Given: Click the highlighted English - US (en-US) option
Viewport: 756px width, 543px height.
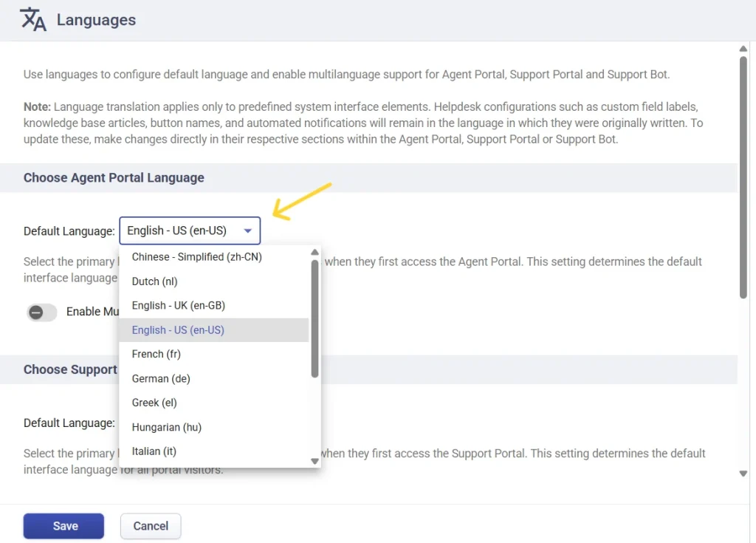Looking at the screenshot, I should click(177, 329).
